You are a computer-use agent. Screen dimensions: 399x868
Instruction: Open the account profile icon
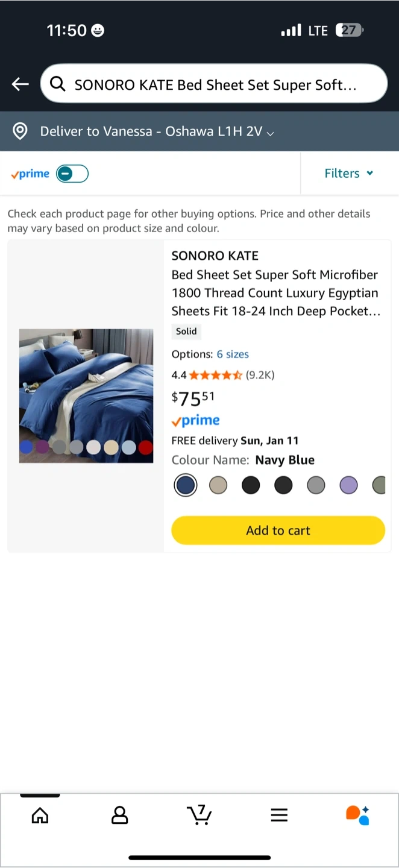120,816
